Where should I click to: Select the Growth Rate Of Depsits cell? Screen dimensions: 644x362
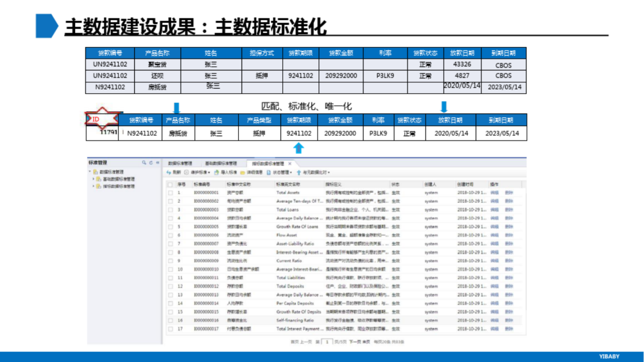(299, 312)
